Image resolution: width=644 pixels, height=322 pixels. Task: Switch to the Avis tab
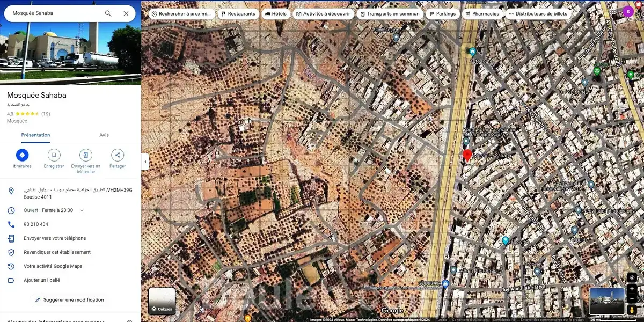pos(104,135)
